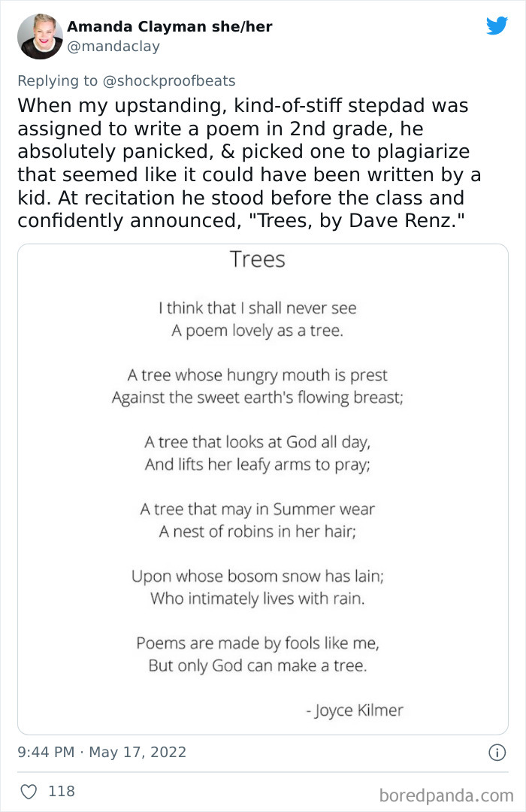The height and width of the screenshot is (812, 526).
Task: Click the line "I think that I shall never see"
Action: pos(257,308)
